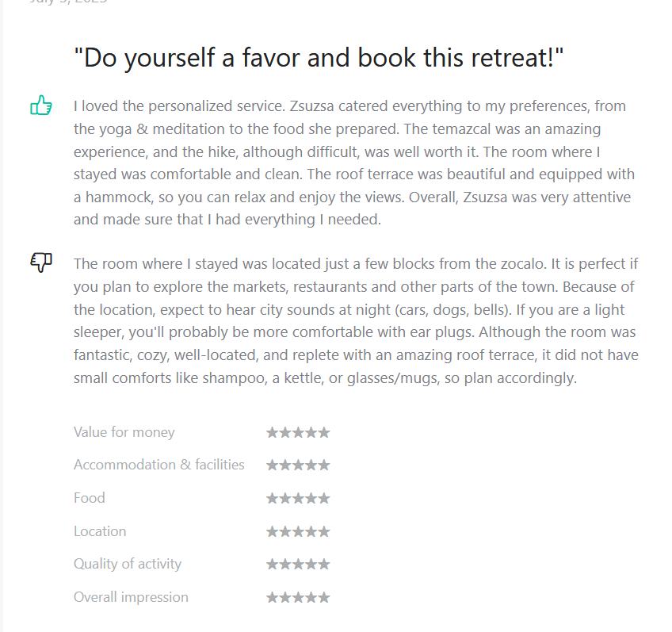
Task: Click the Overall impression star rating
Action: pos(298,597)
